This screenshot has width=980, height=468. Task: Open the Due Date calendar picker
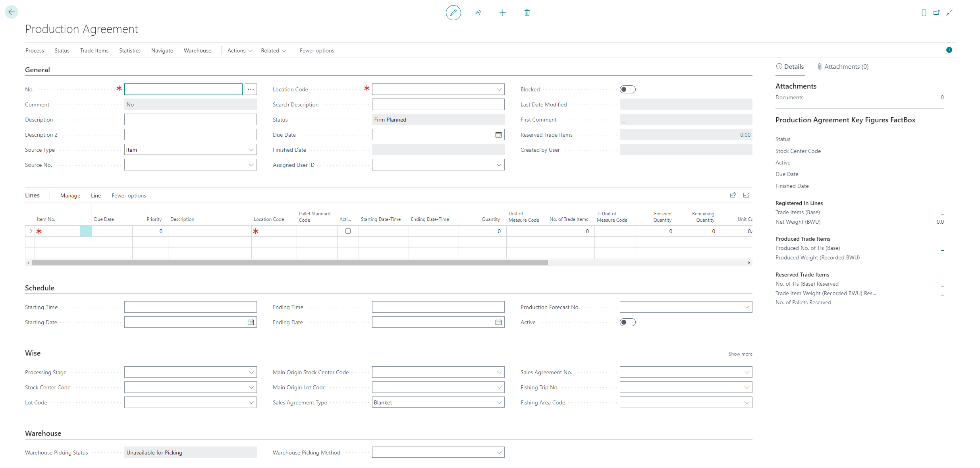pos(498,135)
